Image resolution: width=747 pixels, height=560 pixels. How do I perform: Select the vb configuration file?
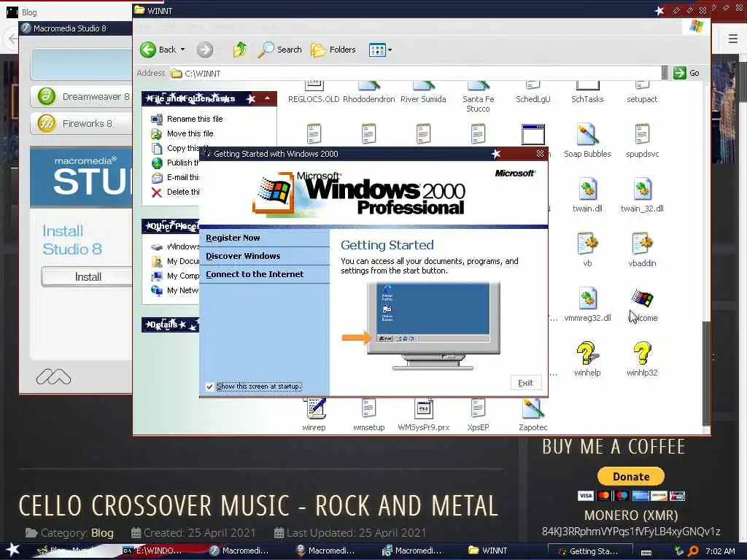[x=587, y=250]
